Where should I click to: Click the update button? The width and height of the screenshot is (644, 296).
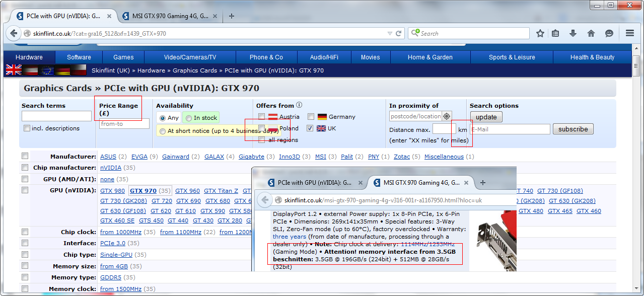tap(486, 117)
